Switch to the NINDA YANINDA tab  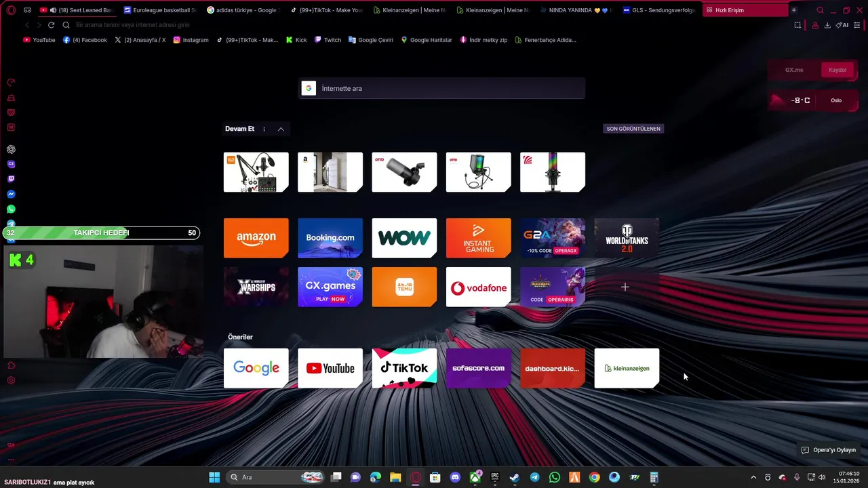coord(575,10)
